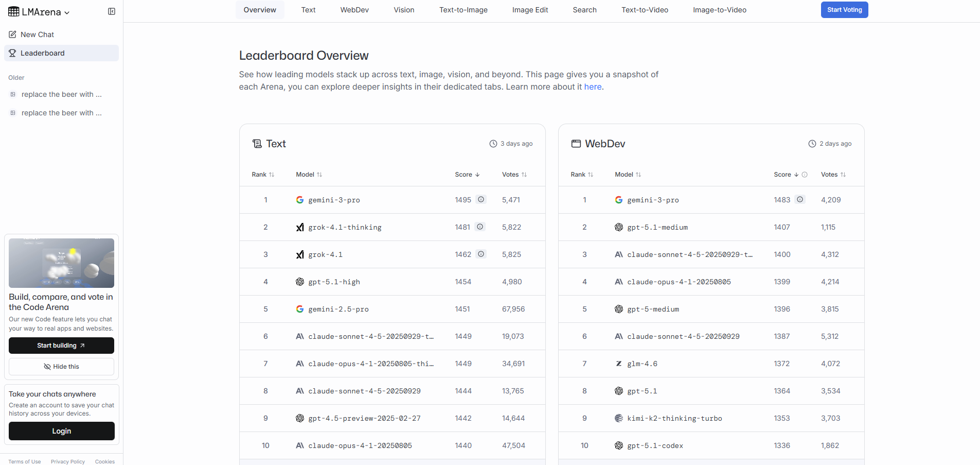Click the Start Voting button
Screen dimensions: 980x465
tap(844, 10)
